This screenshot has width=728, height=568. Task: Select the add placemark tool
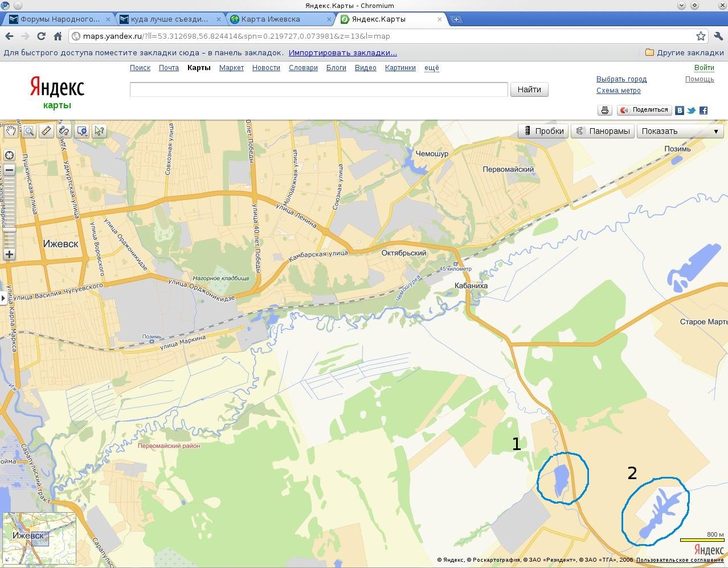(x=82, y=131)
